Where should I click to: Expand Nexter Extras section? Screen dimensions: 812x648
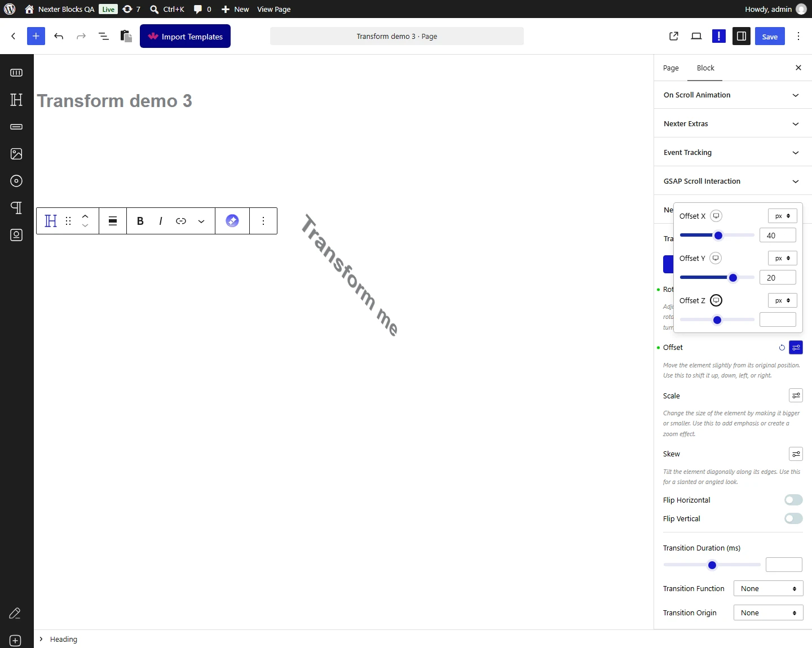(733, 124)
